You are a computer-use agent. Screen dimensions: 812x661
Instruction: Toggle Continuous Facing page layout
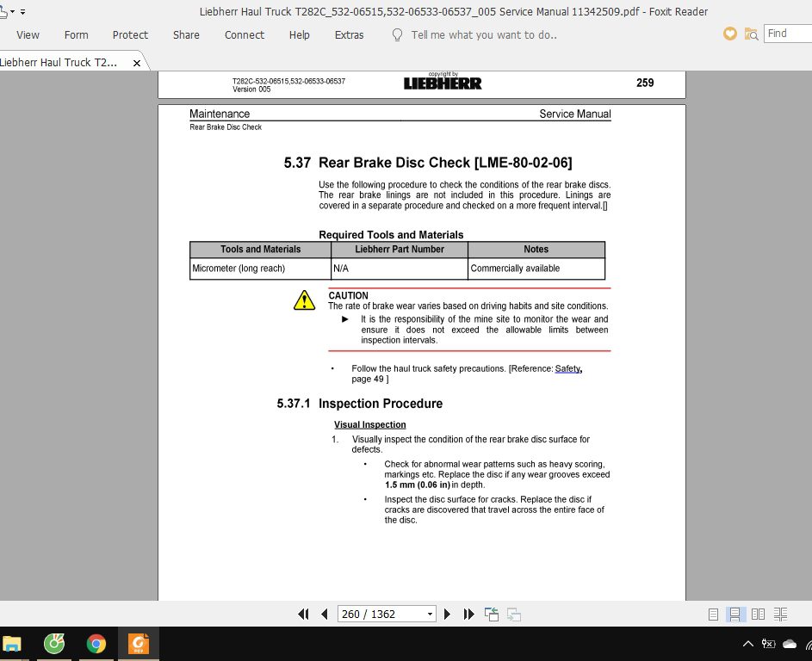pos(780,614)
